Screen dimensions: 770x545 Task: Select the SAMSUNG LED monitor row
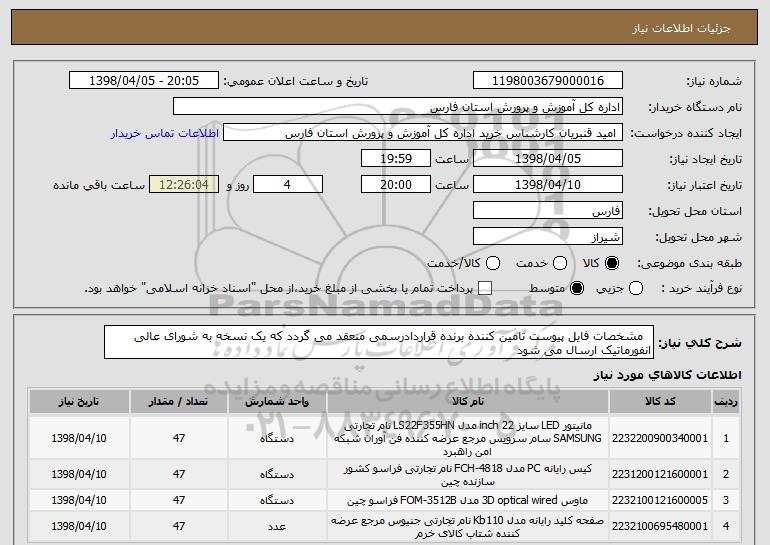point(384,438)
